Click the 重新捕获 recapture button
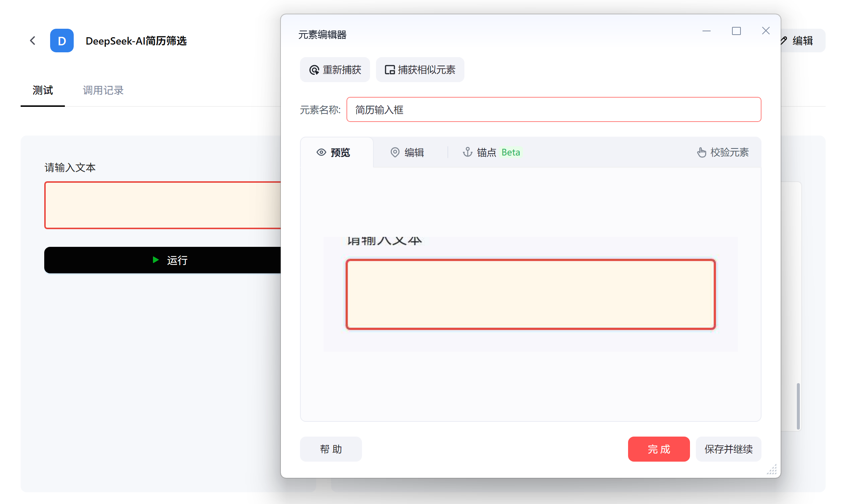The width and height of the screenshot is (847, 504). (x=335, y=70)
